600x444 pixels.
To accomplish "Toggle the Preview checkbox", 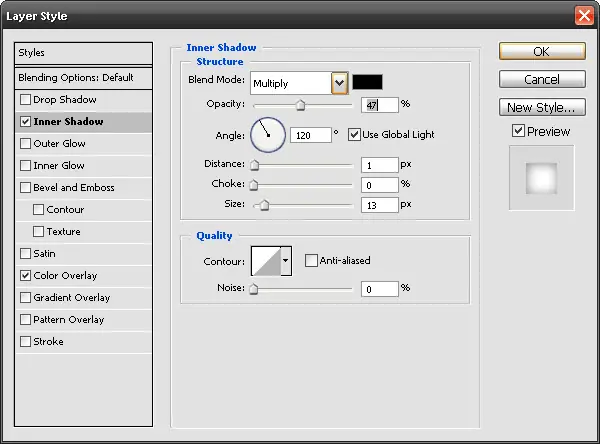I will (x=518, y=131).
